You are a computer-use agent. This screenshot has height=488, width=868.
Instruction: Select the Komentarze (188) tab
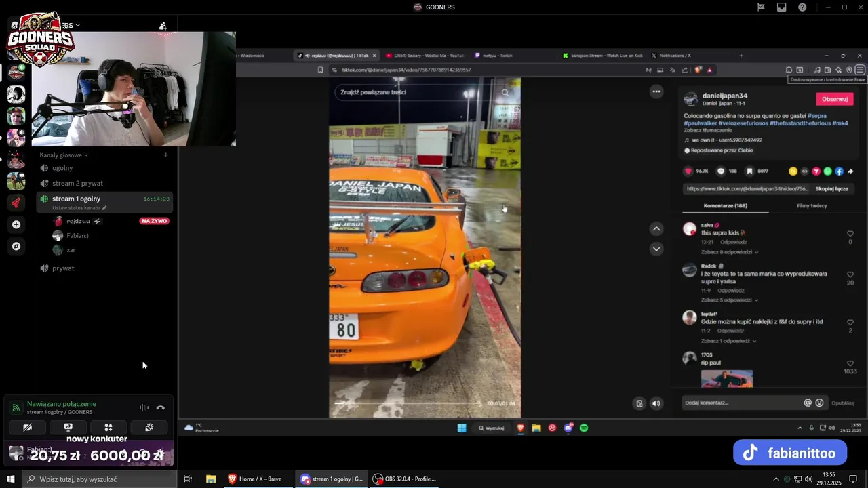tap(726, 205)
